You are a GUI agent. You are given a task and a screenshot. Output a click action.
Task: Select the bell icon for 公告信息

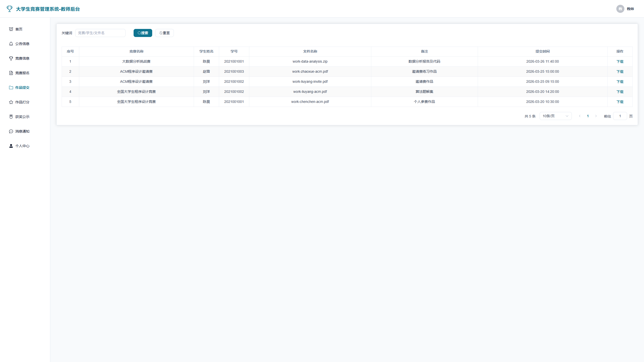click(x=11, y=44)
